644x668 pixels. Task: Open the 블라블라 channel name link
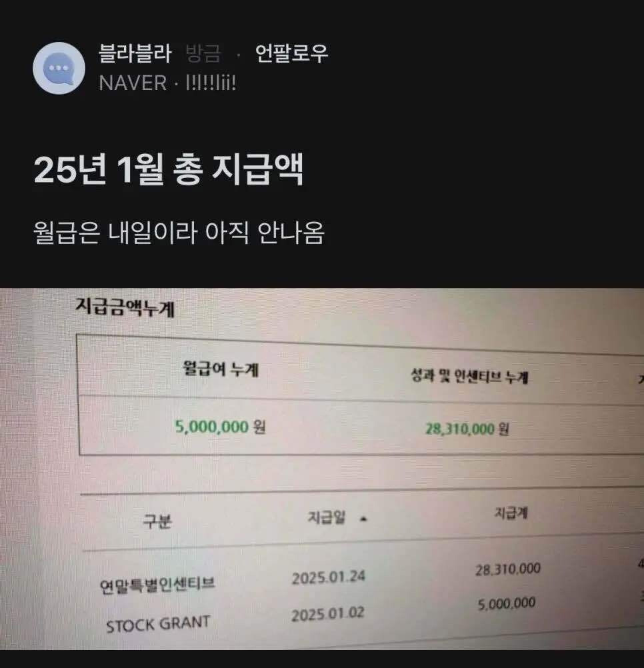coord(135,54)
